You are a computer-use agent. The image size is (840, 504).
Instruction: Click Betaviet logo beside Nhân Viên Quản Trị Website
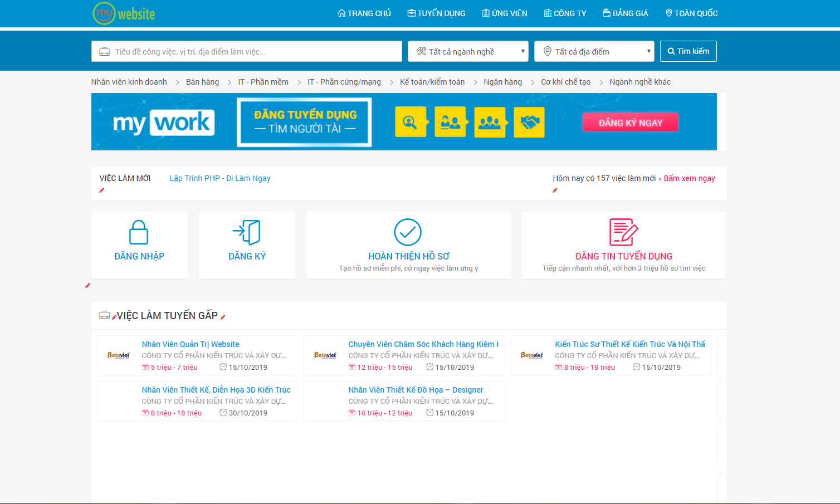click(119, 355)
